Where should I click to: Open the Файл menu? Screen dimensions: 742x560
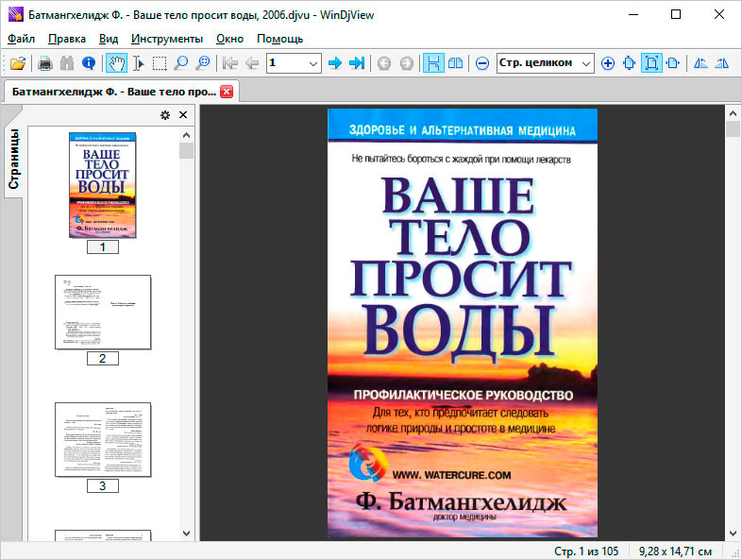pos(22,39)
